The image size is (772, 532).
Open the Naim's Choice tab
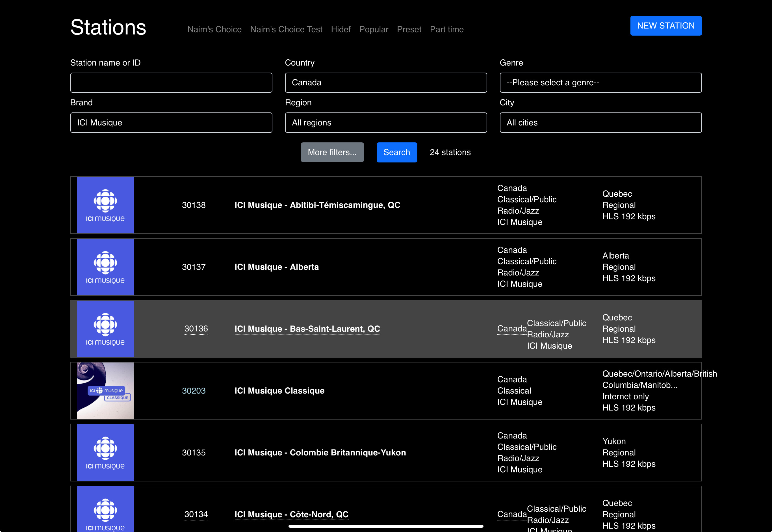214,29
